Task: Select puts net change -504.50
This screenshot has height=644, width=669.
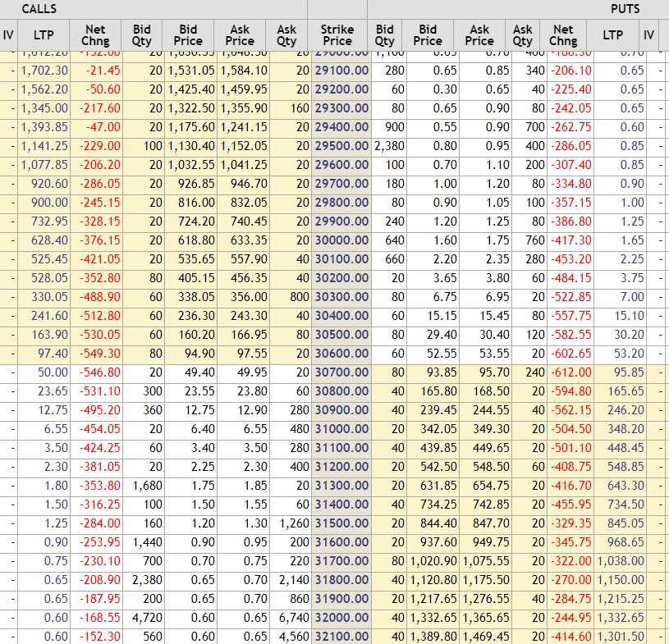Action: [x=571, y=428]
